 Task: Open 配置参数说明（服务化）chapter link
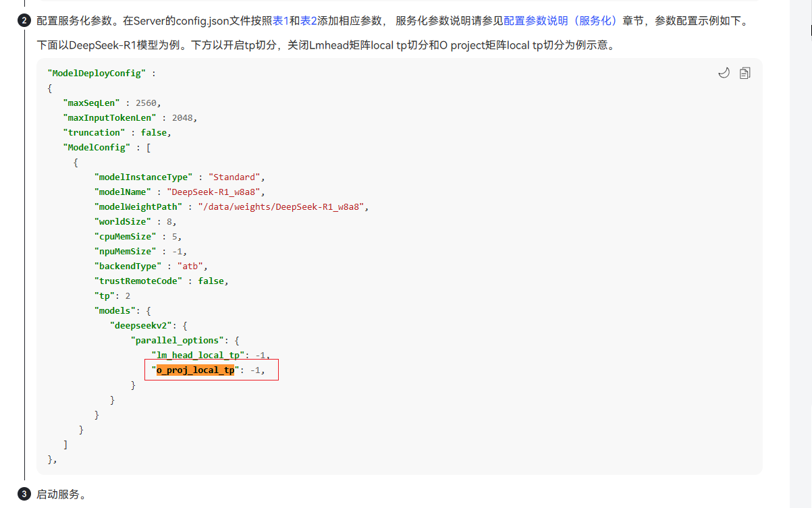point(561,21)
